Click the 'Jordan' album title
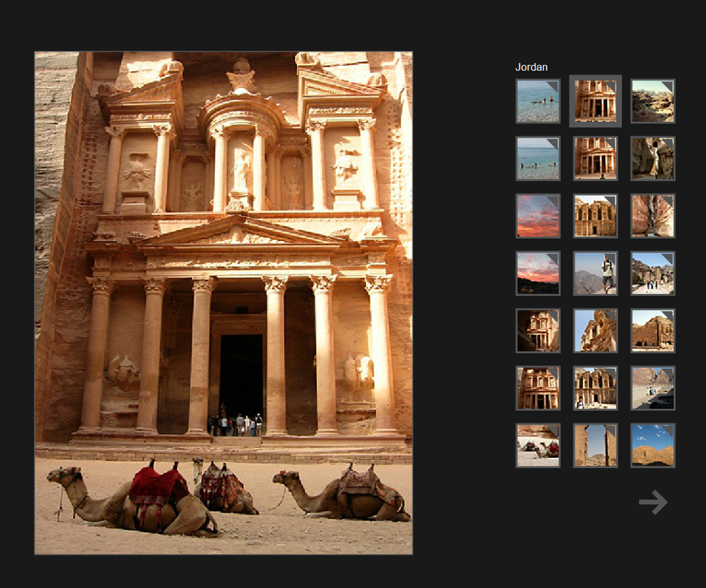The width and height of the screenshot is (706, 588). point(531,67)
